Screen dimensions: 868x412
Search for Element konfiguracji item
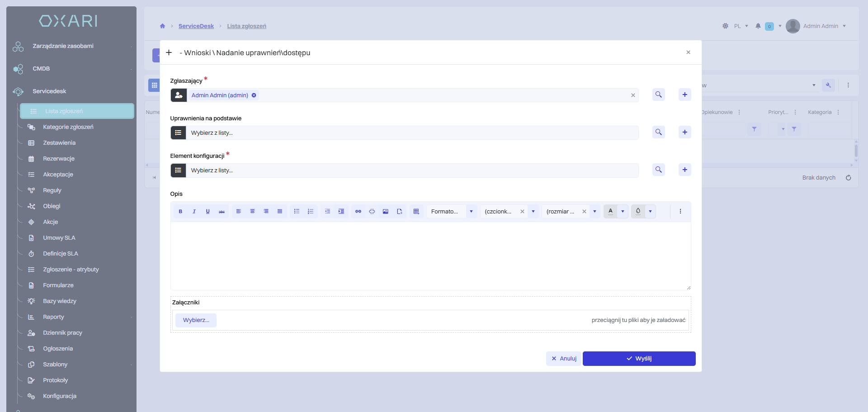pos(659,170)
